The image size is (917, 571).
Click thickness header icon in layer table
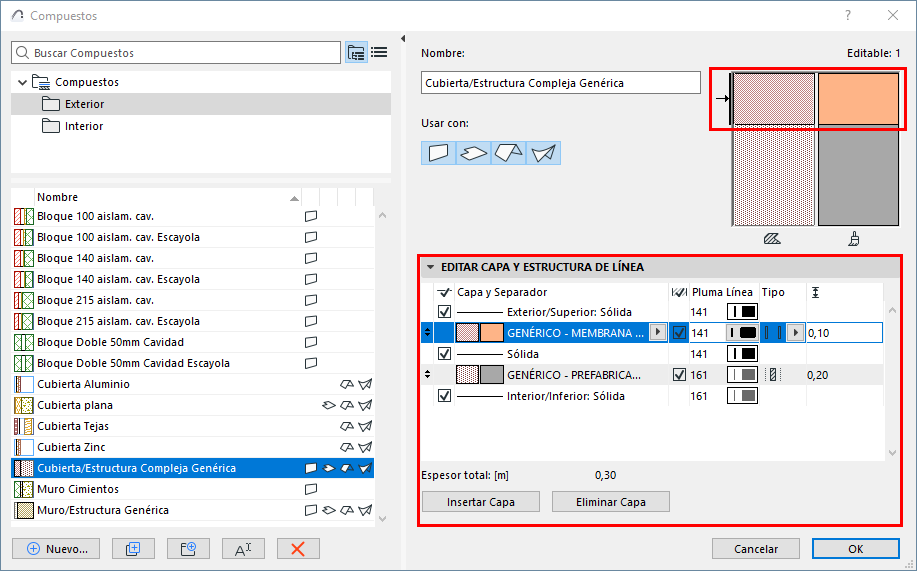click(815, 292)
